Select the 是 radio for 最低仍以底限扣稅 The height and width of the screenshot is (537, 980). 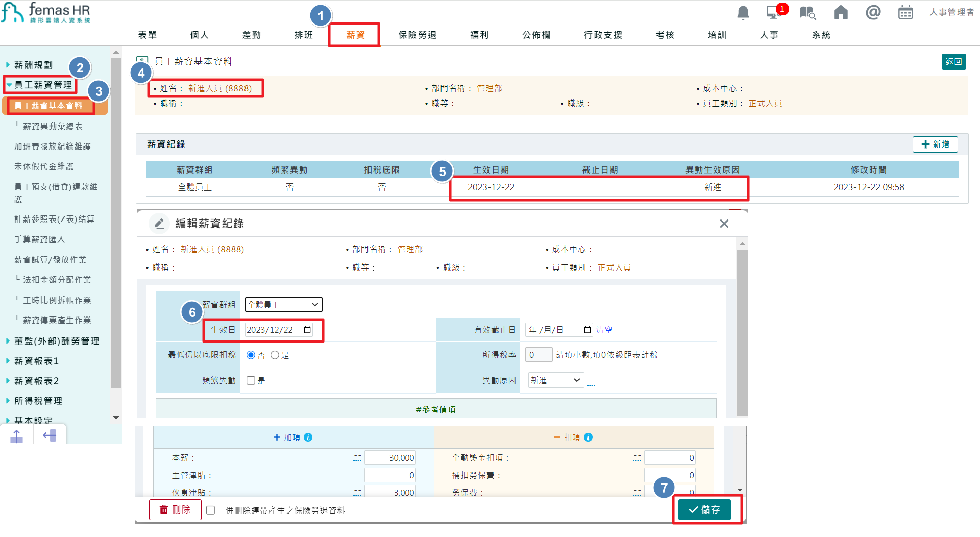[x=275, y=355]
